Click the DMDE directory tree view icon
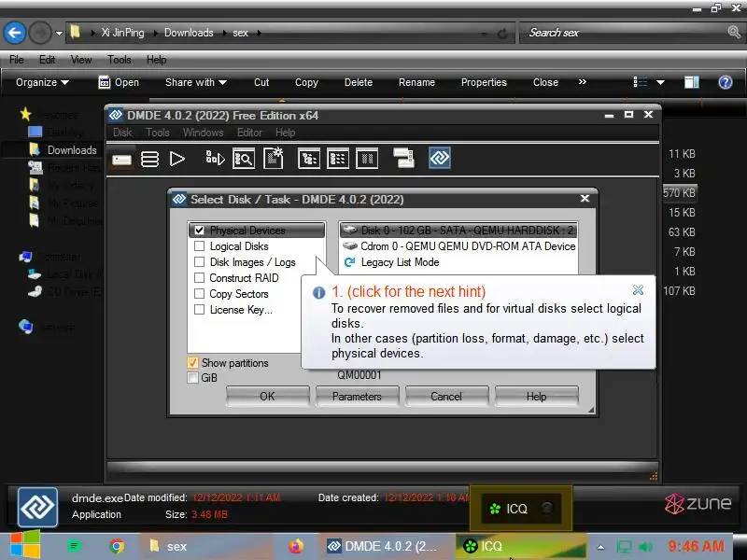 coord(309,159)
